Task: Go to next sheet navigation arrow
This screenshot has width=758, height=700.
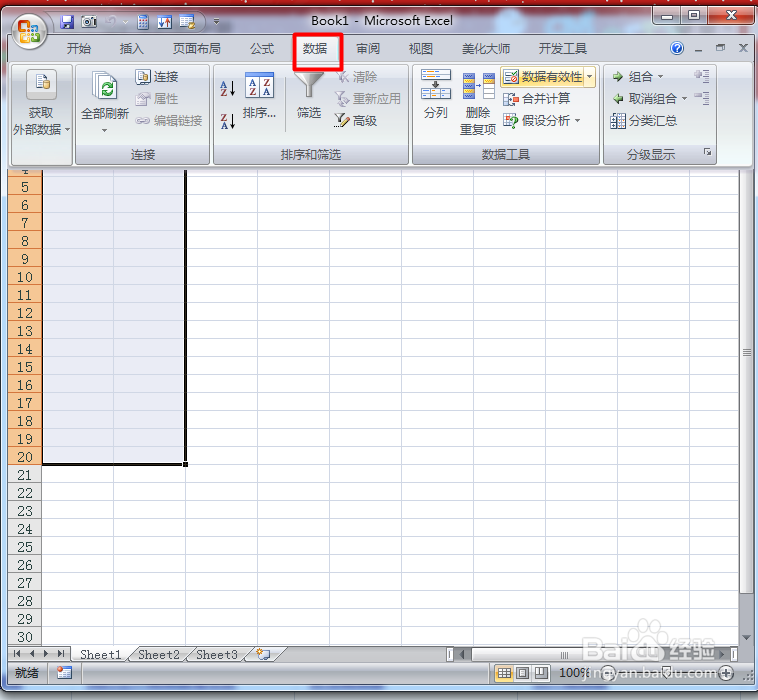Action: [46, 654]
